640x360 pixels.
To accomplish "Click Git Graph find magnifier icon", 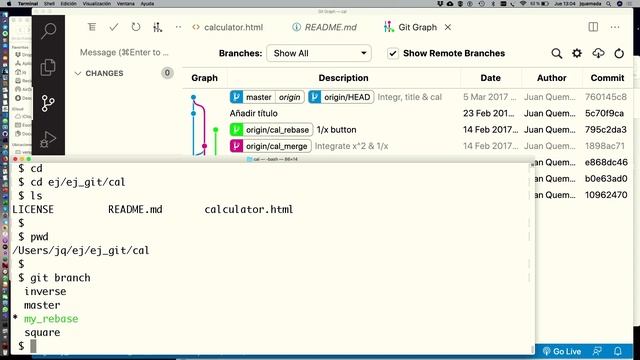I will pos(556,53).
